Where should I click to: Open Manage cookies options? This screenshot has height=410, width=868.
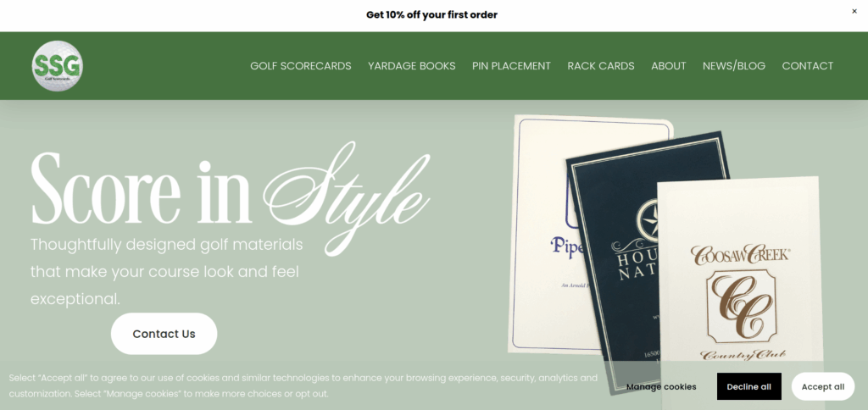[661, 387]
